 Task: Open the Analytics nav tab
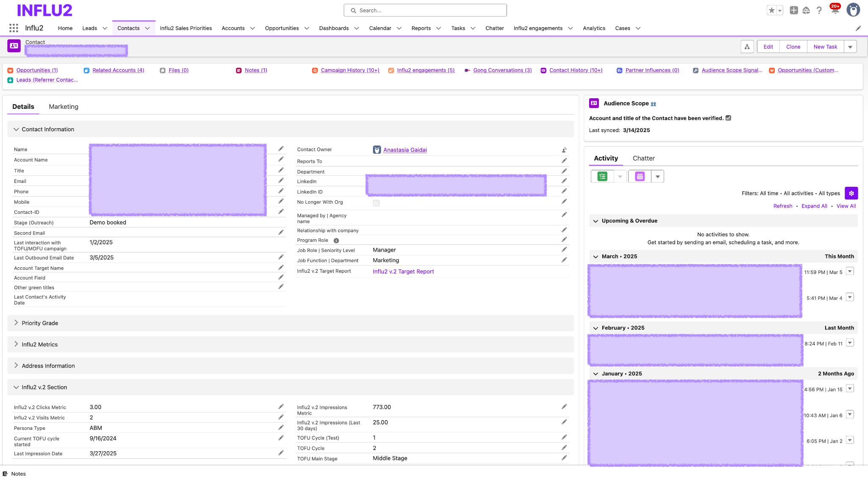click(x=594, y=28)
